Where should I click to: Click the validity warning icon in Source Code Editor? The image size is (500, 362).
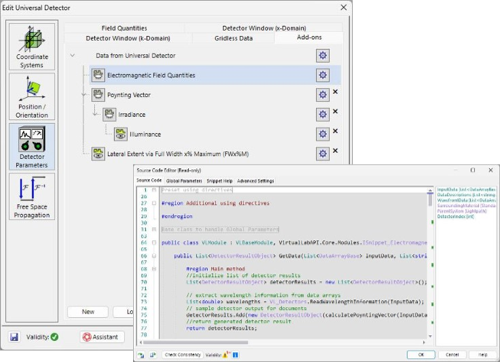pos(227,355)
